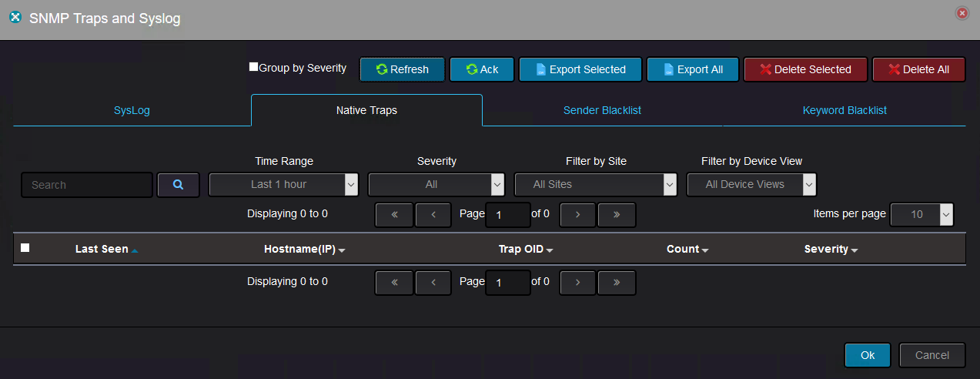Close dialog with red X icon
Viewport: 980px width, 379px height.
pyautogui.click(x=962, y=13)
